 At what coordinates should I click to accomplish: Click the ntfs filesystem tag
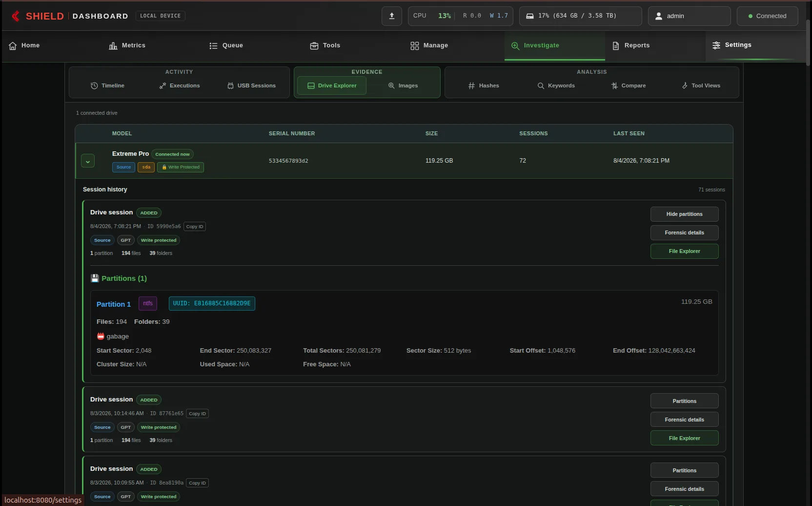point(148,303)
